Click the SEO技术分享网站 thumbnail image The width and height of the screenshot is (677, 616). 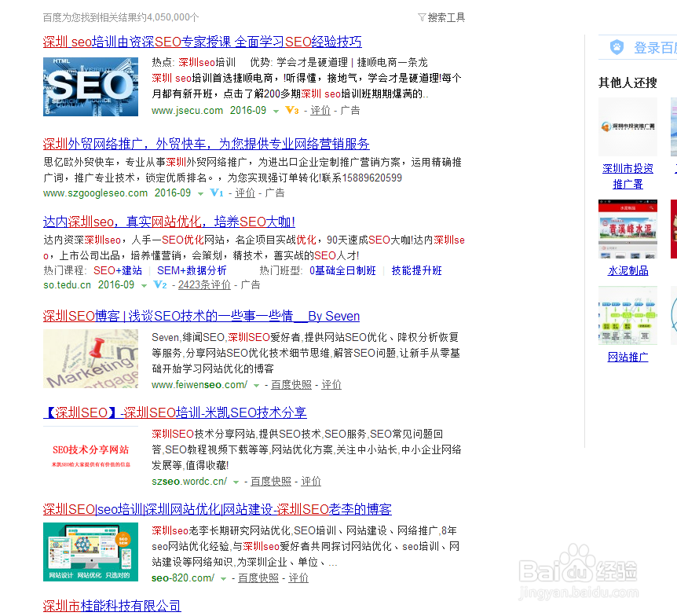pyautogui.click(x=90, y=455)
